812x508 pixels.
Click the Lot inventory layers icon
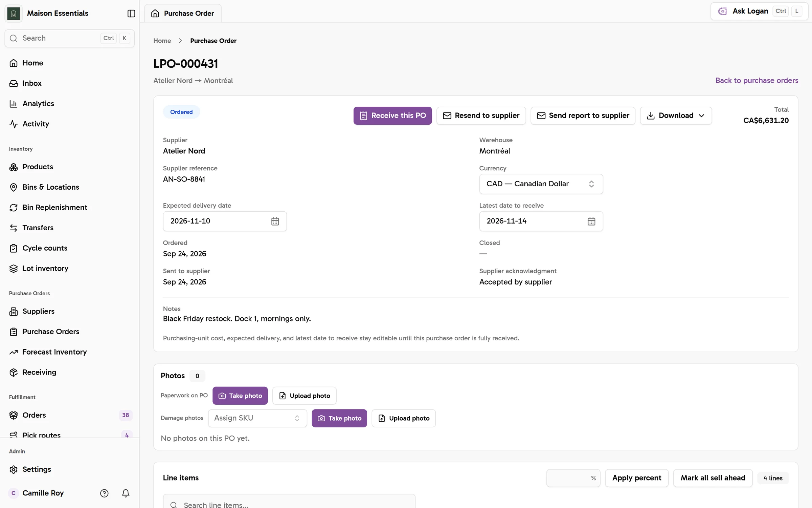point(14,269)
